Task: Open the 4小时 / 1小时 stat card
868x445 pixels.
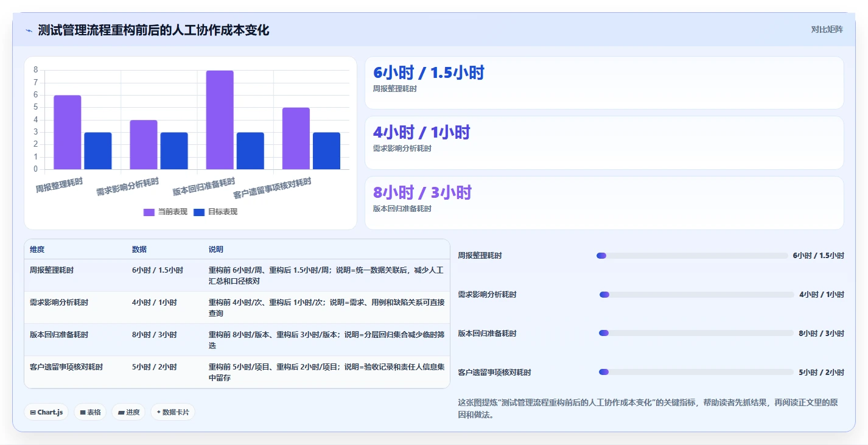Action: (604, 142)
